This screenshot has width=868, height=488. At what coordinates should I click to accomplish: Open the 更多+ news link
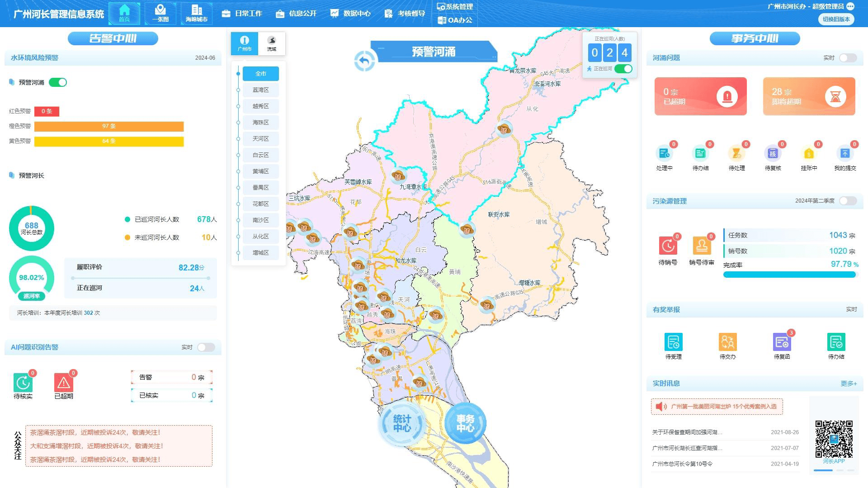coord(849,384)
